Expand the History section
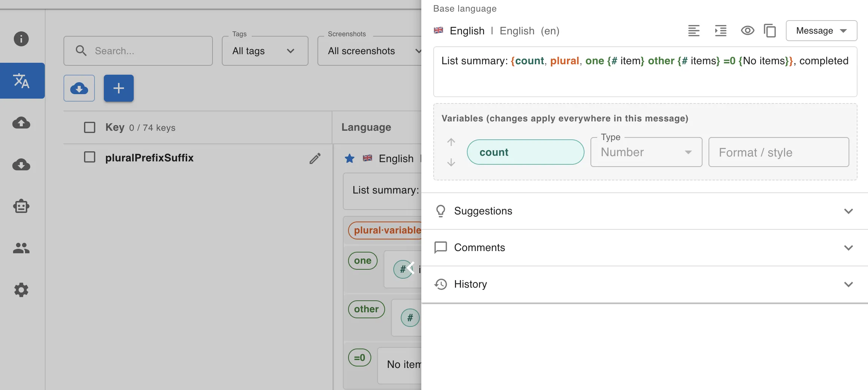The width and height of the screenshot is (868, 390). coord(645,284)
